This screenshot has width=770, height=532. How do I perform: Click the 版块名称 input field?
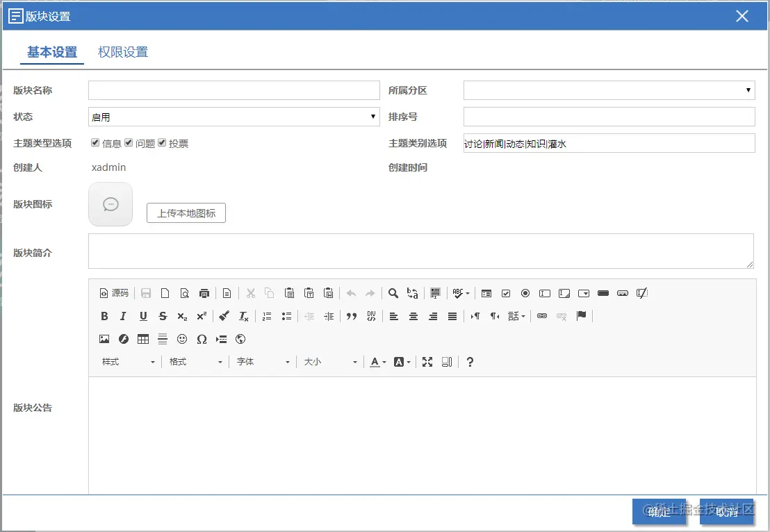pyautogui.click(x=234, y=90)
